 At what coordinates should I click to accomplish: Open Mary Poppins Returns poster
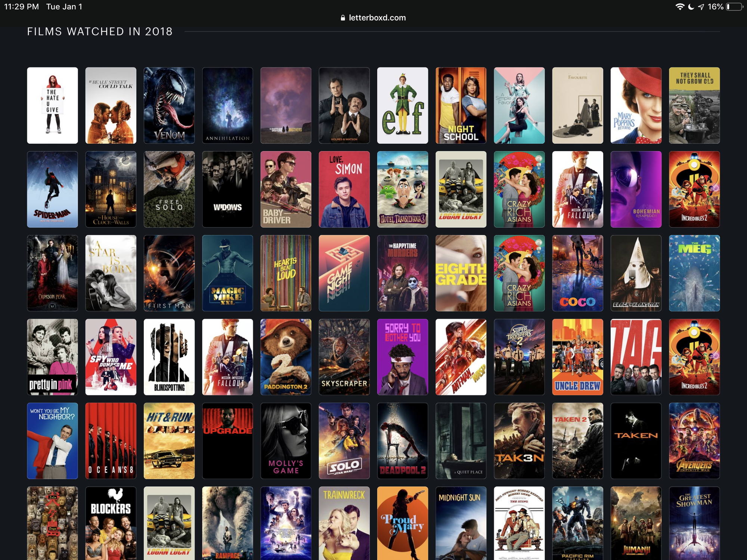[636, 105]
